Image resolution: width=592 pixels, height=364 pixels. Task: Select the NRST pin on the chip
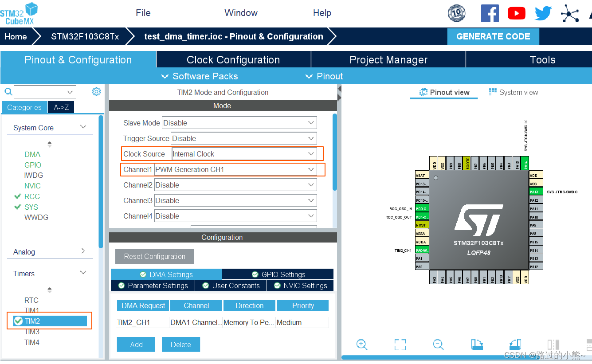click(x=422, y=225)
